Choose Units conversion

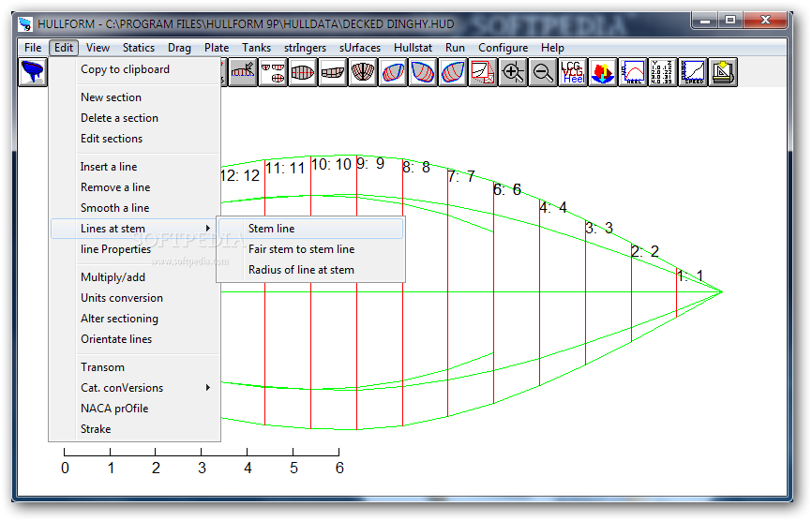tap(135, 298)
